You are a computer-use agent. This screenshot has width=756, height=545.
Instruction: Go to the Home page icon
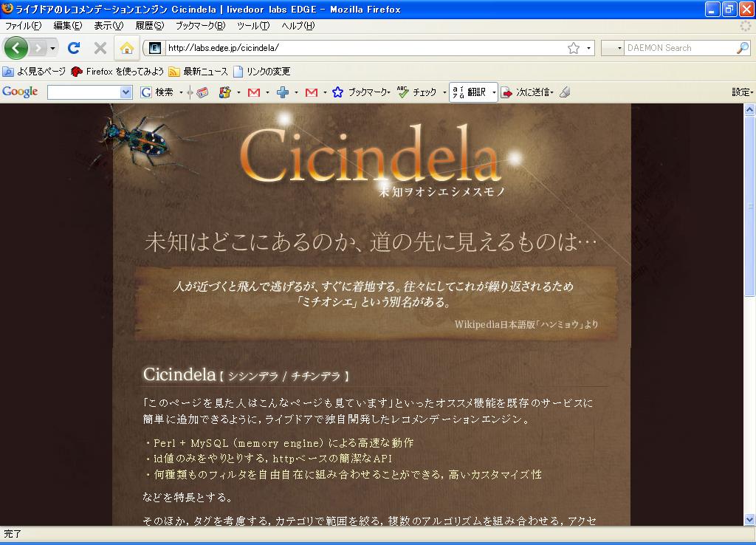coord(127,48)
